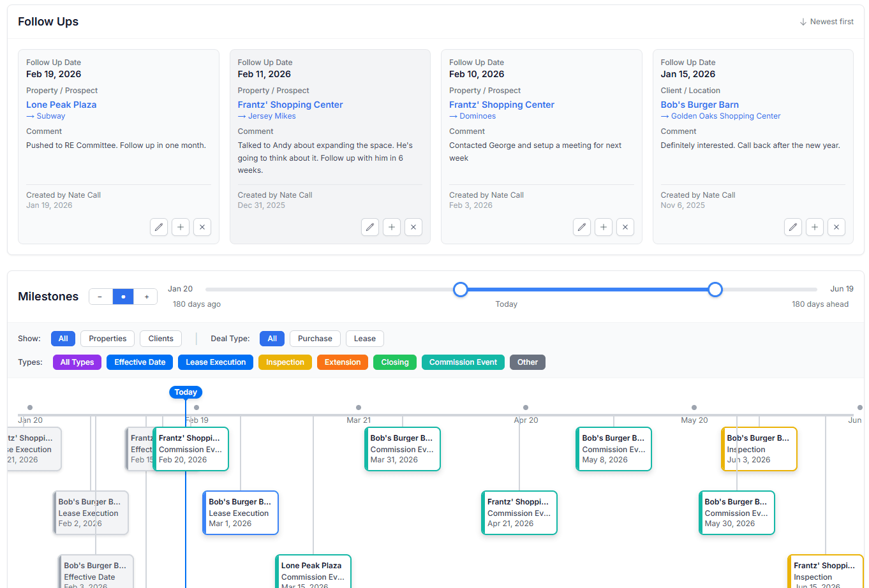Image resolution: width=869 pixels, height=588 pixels.
Task: Click the add icon on the Jan 15 follow-up
Action: coord(815,227)
